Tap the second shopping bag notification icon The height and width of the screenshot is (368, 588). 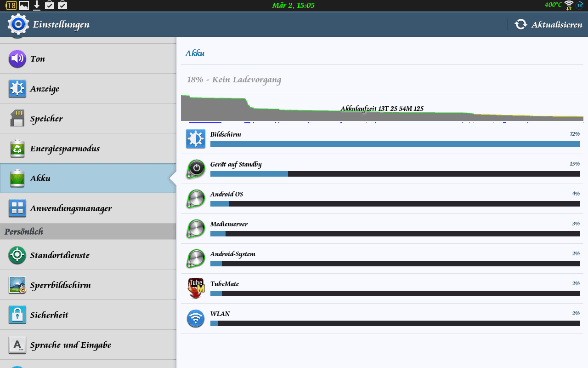[62, 6]
